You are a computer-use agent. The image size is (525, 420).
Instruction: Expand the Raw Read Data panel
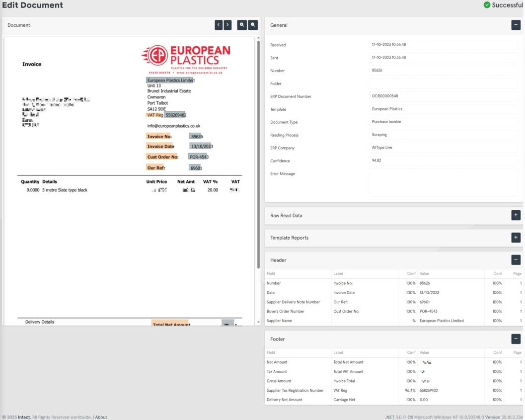point(516,215)
